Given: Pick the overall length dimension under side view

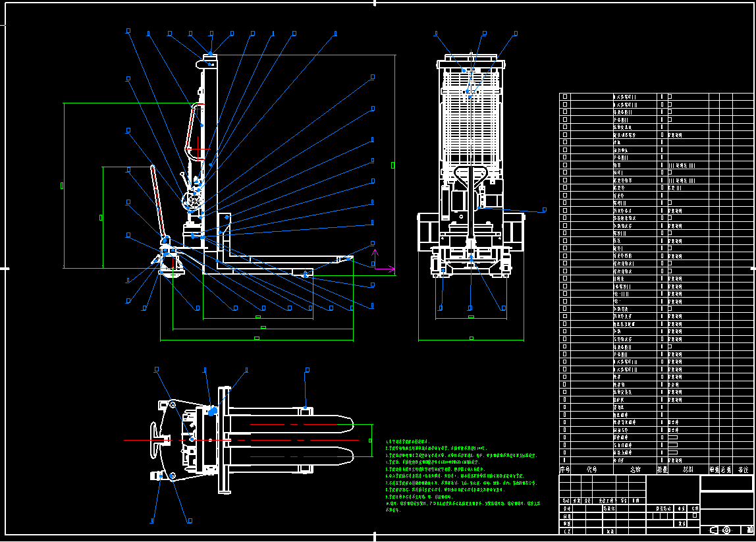Looking at the screenshot, I should pyautogui.click(x=257, y=339).
